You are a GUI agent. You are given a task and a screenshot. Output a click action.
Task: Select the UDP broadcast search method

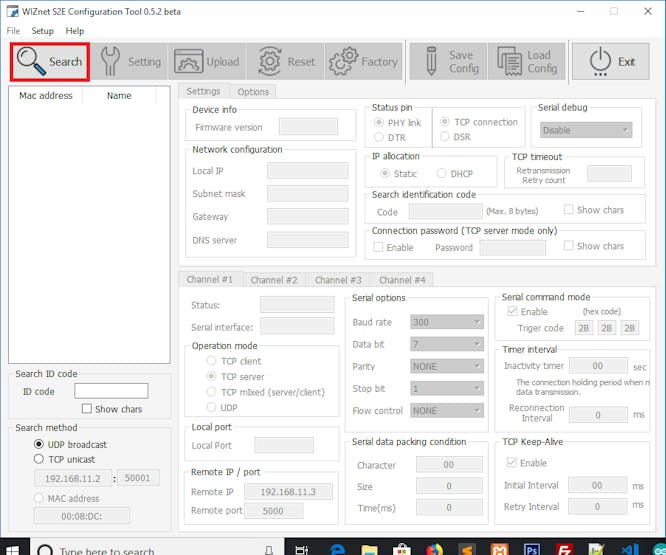click(39, 444)
